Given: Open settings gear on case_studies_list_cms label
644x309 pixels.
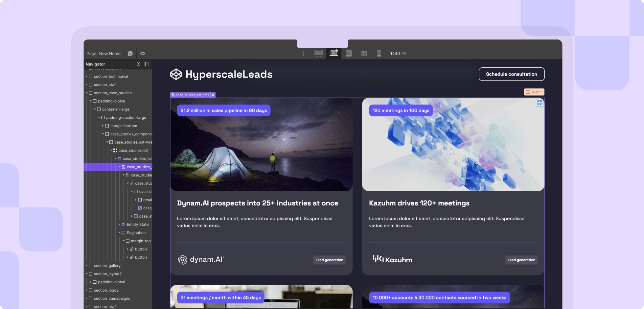Looking at the screenshot, I should pos(213,95).
